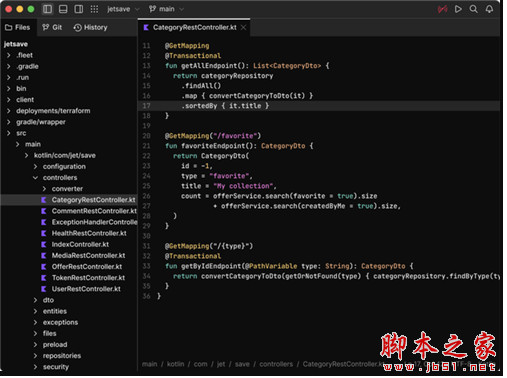Toggle the src folder chevron
Screen dimensions: 507x378
click(x=9, y=133)
